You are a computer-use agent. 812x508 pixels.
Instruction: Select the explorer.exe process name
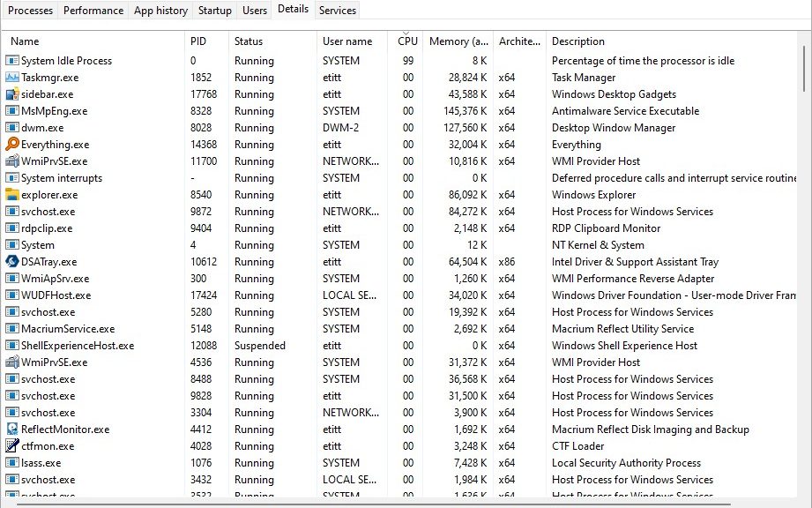[x=49, y=195]
